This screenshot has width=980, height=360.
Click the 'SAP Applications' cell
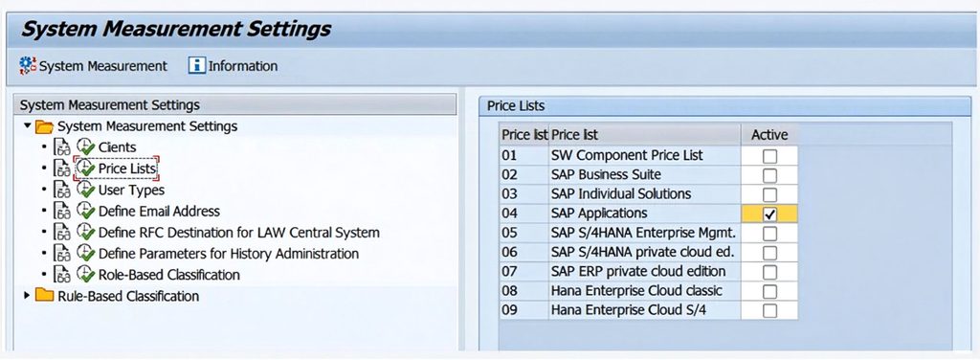[x=645, y=214]
